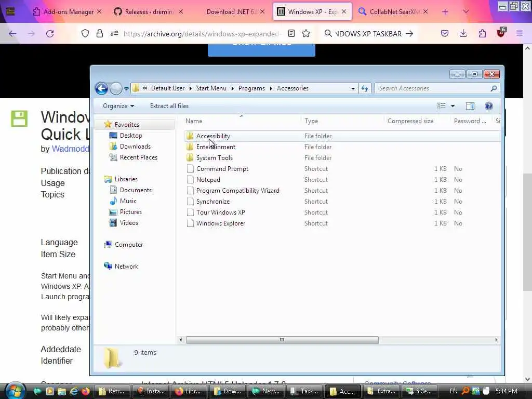The image size is (532, 399).
Task: Select Desktop in Favorites list
Action: click(130, 136)
